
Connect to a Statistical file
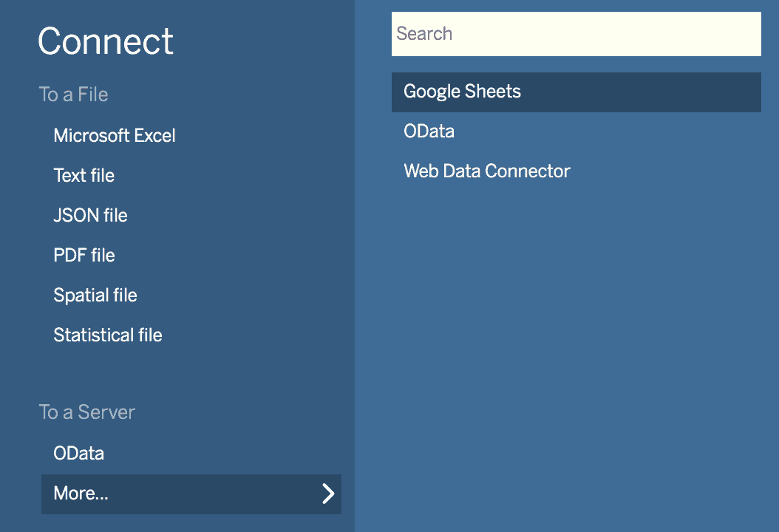108,335
